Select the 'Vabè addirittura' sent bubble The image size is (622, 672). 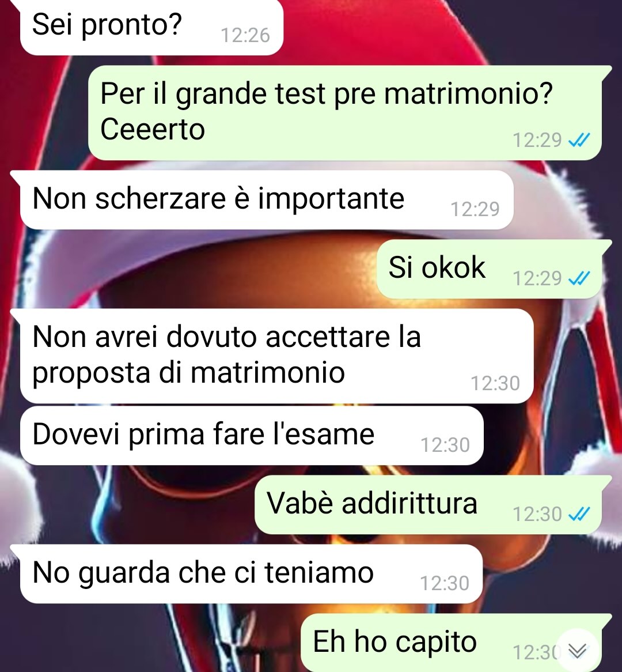[x=433, y=504]
